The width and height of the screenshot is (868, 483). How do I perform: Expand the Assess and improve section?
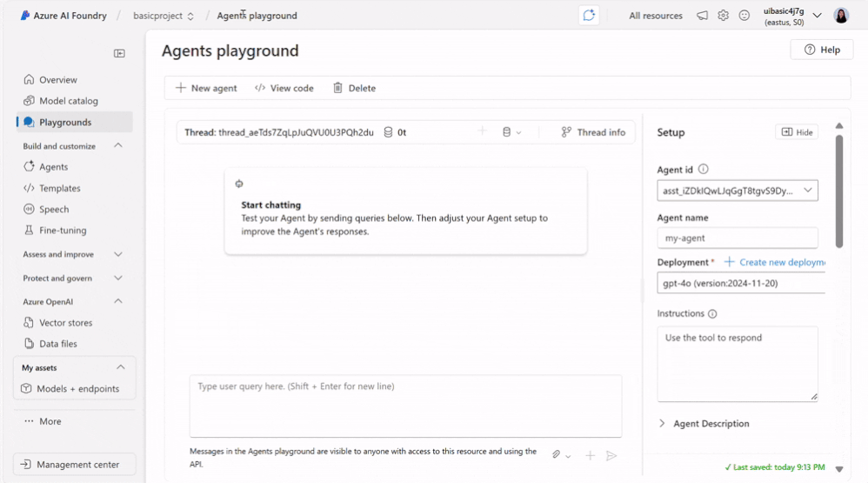(x=118, y=254)
